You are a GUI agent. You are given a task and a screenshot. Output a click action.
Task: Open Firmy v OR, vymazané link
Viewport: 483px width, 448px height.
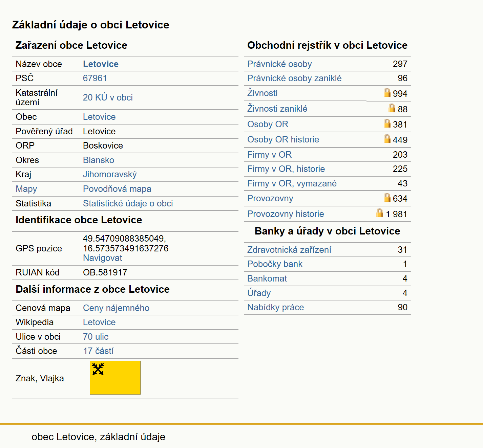tap(292, 183)
